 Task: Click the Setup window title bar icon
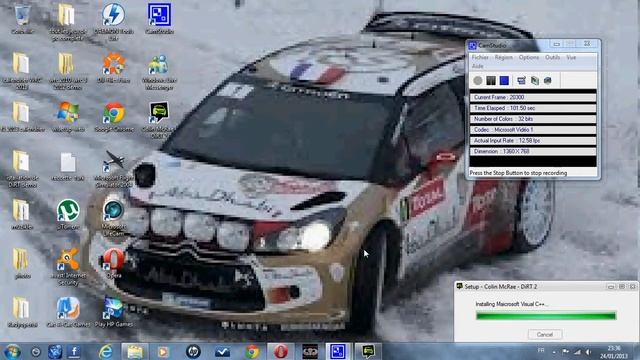coord(460,287)
